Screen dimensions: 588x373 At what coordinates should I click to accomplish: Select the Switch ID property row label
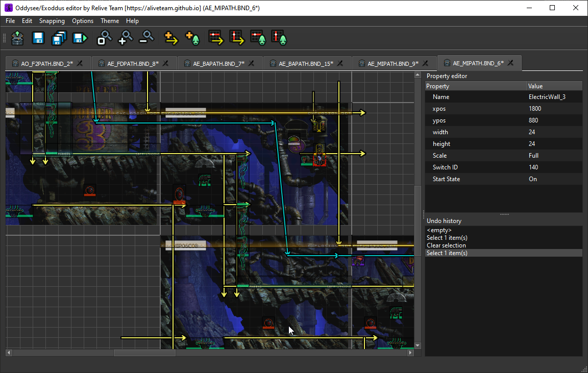click(x=445, y=167)
